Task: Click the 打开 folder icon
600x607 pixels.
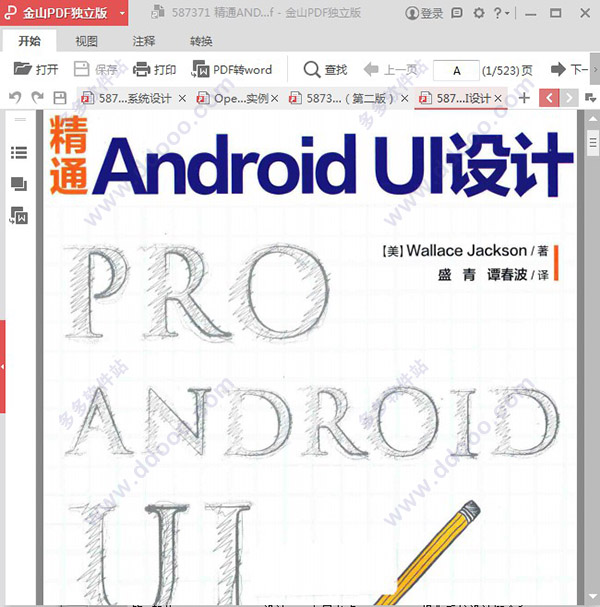Action: point(22,69)
